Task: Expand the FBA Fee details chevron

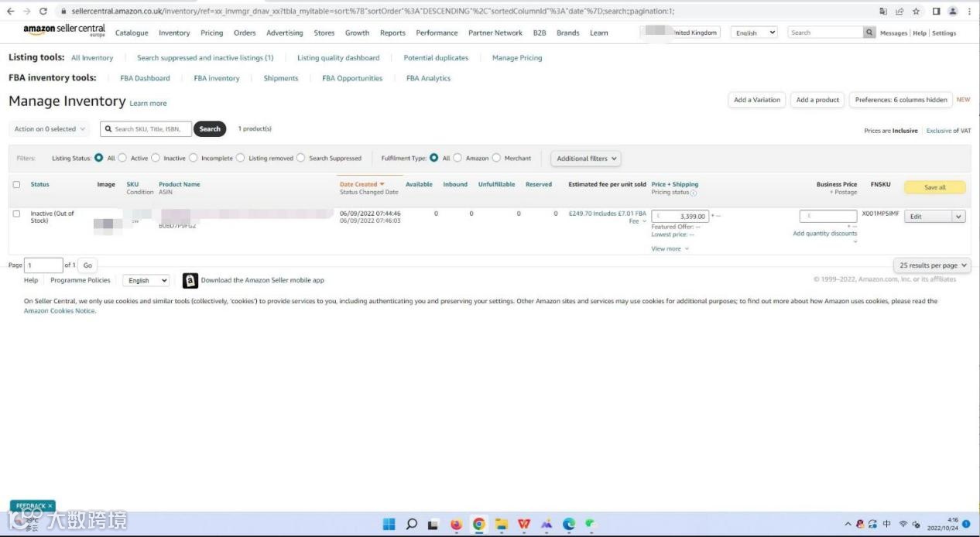Action: 644,221
